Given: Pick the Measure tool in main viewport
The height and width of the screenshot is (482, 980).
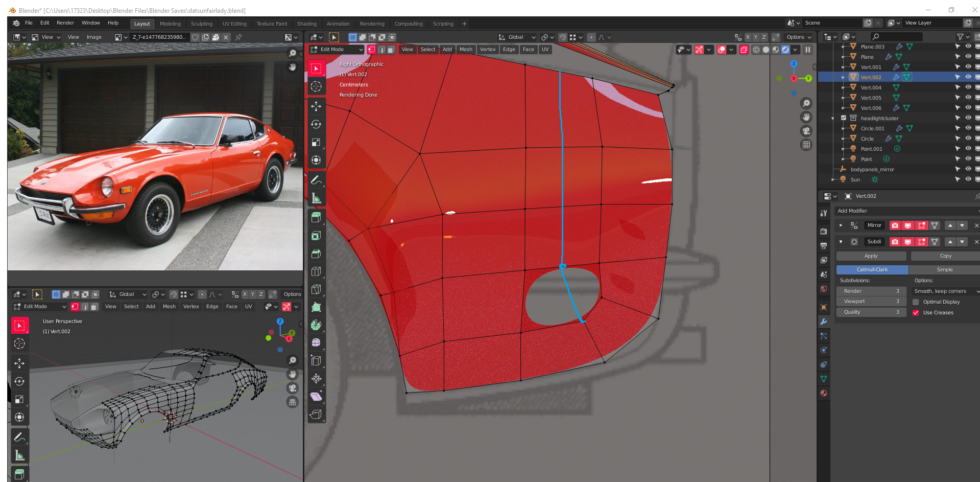Looking at the screenshot, I should [316, 198].
